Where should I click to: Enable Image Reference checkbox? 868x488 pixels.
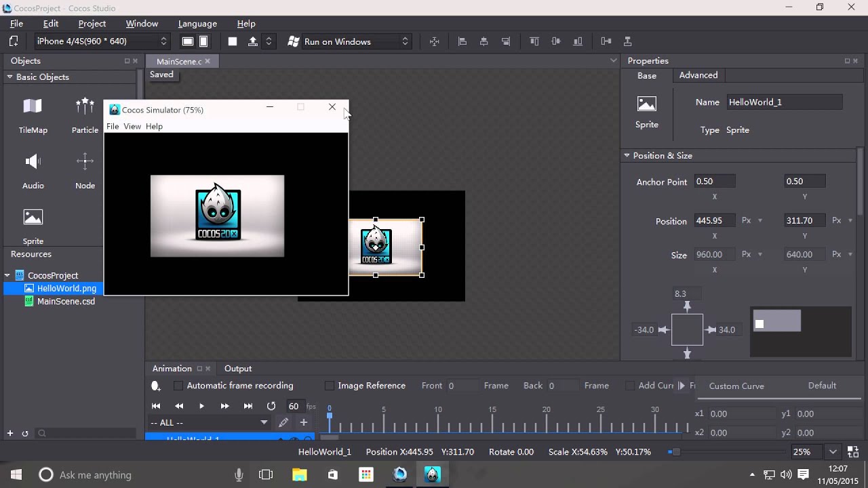pyautogui.click(x=330, y=386)
